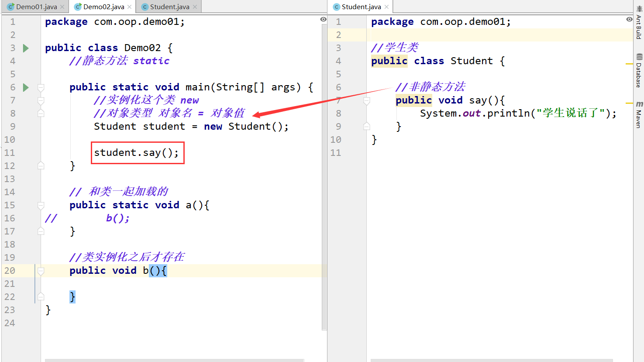The width and height of the screenshot is (644, 362).
Task: Run the main method via its gutter run icon
Action: (x=25, y=87)
